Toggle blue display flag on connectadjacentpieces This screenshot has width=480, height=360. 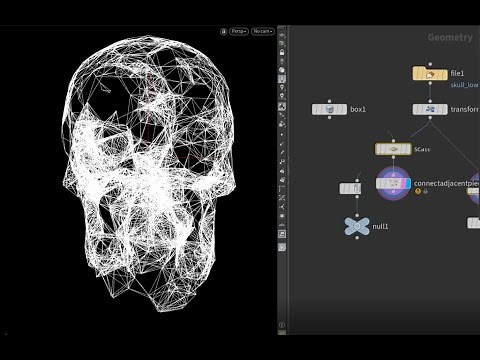click(x=409, y=183)
